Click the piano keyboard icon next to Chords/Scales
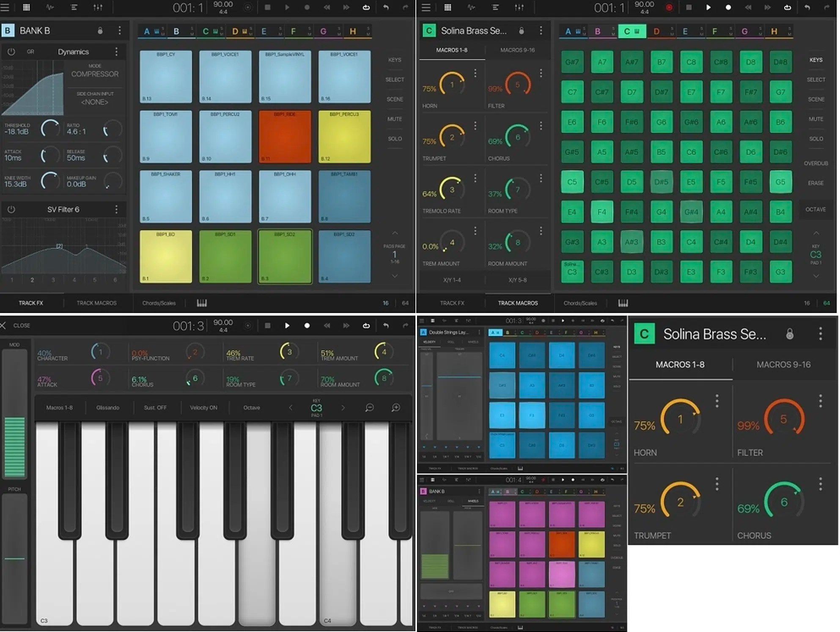This screenshot has height=632, width=840. [x=202, y=303]
